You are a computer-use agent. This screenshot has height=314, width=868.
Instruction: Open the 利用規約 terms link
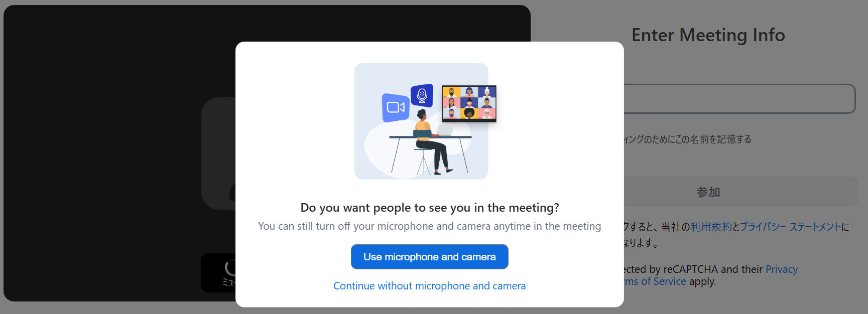coord(711,227)
